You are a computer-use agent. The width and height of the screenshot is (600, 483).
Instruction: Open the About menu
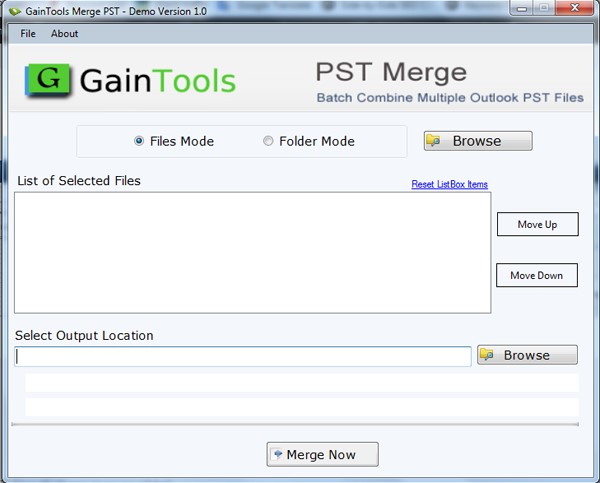point(65,34)
